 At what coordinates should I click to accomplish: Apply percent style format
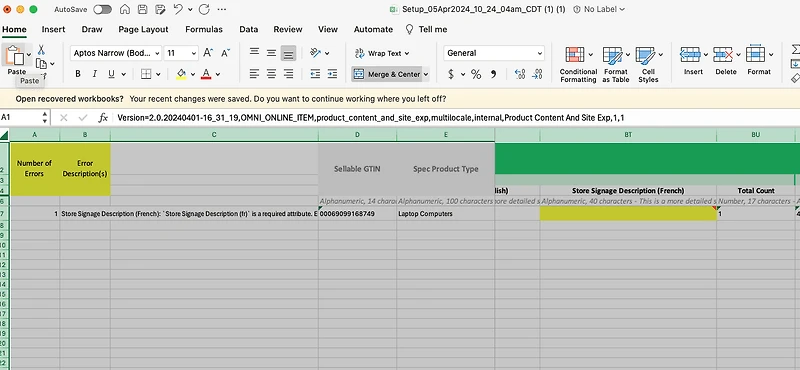476,75
